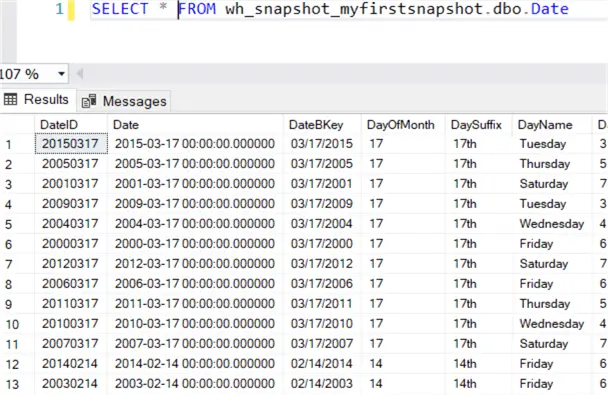Viewport: 608px width, 395px height.
Task: Select cell 20100317 in DateID column
Action: [71, 324]
